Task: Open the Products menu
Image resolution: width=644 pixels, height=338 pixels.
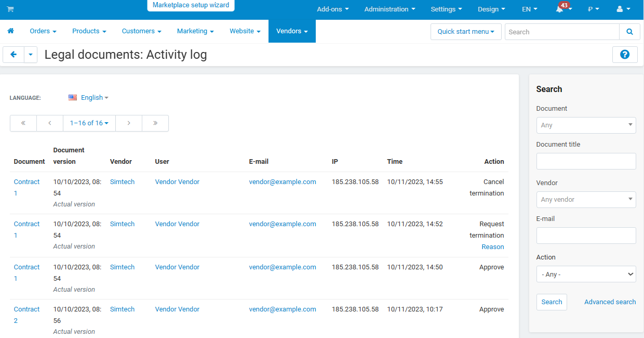Action: (x=89, y=31)
